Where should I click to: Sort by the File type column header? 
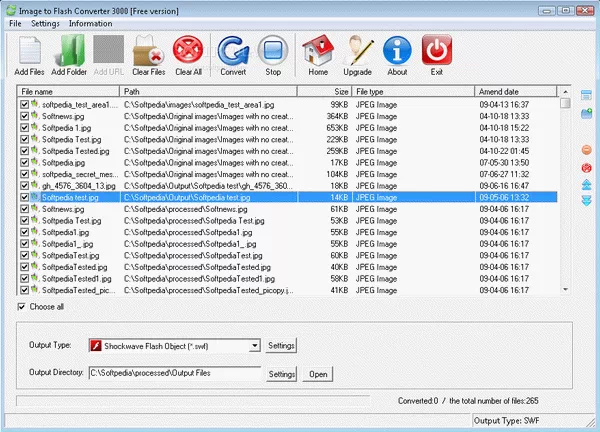pyautogui.click(x=413, y=91)
